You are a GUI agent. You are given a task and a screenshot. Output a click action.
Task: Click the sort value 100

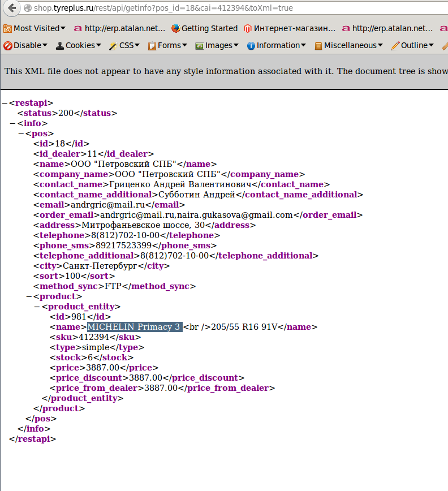[72, 276]
